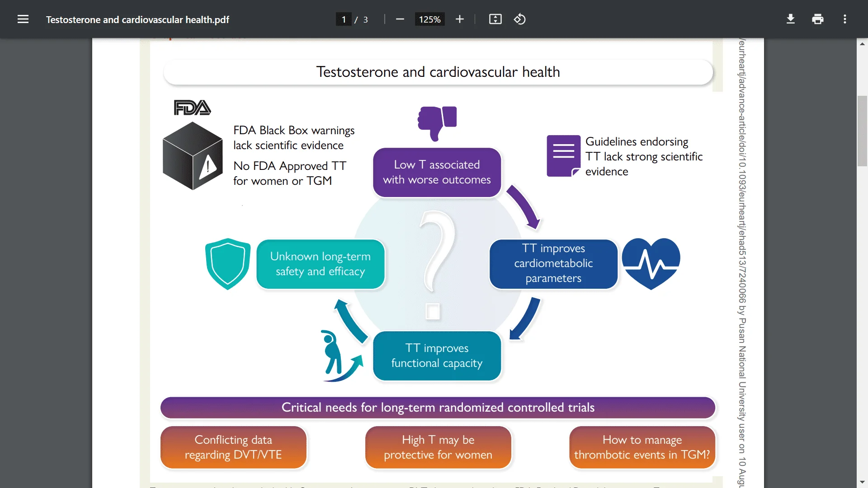Click the zoom out minus icon
Viewport: 868px width, 488px height.
click(x=401, y=20)
